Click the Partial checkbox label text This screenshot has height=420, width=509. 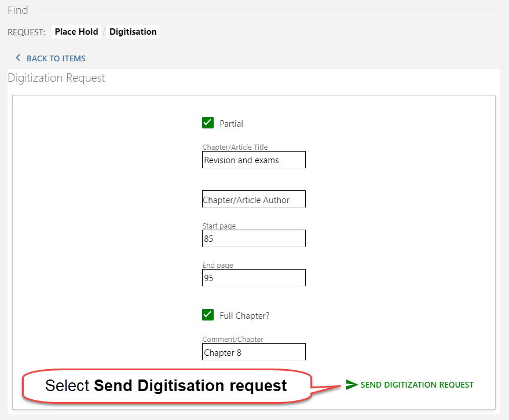point(232,123)
